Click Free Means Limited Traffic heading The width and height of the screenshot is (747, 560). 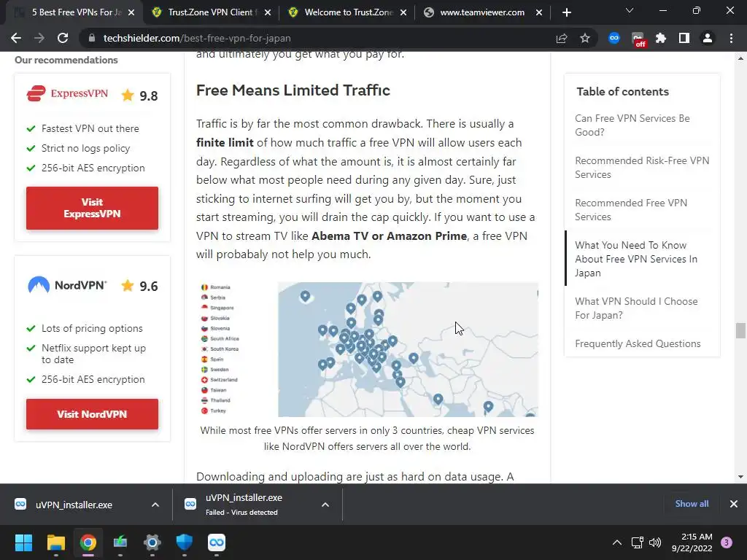coord(293,90)
